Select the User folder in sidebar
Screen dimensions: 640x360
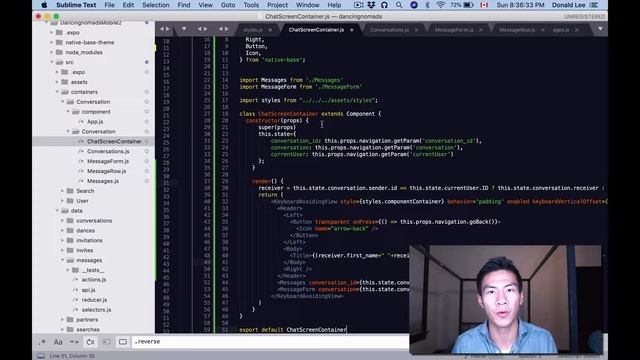pos(82,201)
